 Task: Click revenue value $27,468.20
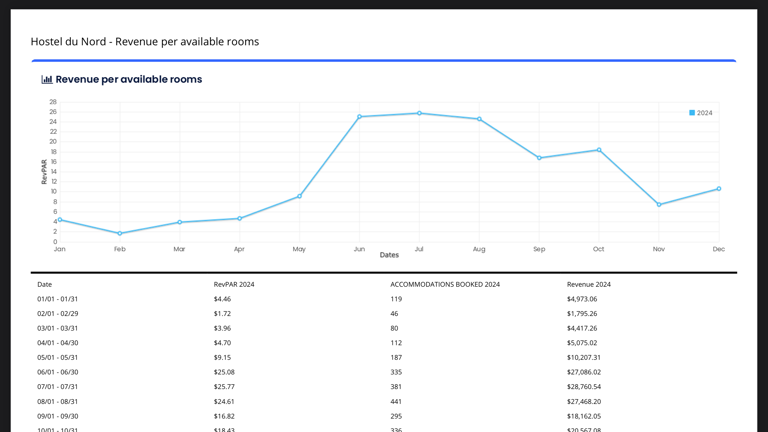[x=584, y=402]
